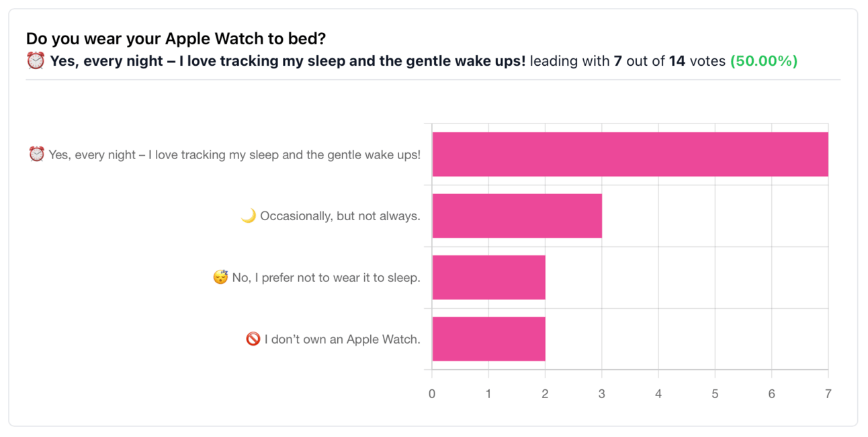Click the 14 total votes number in the header

point(677,61)
